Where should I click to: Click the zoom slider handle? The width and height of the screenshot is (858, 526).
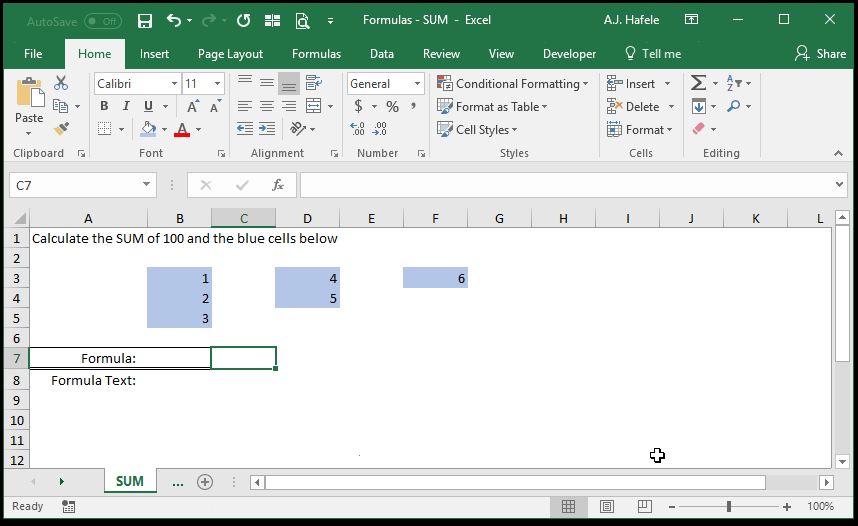[729, 507]
